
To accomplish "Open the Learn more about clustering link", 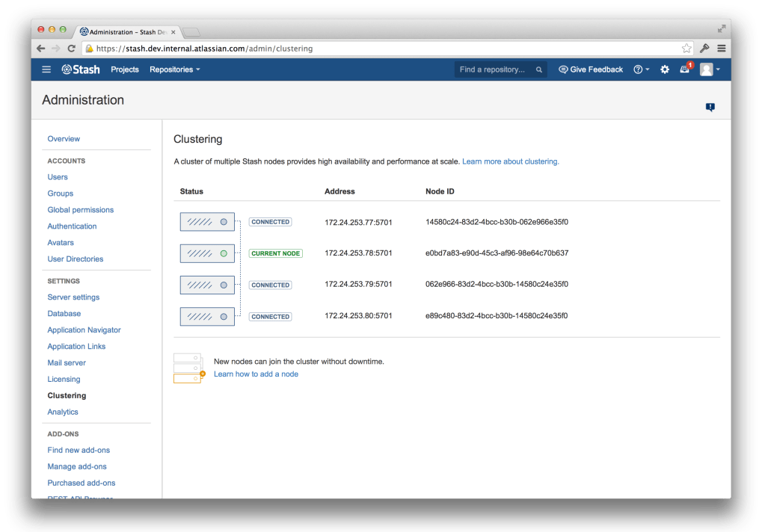I will tap(510, 161).
